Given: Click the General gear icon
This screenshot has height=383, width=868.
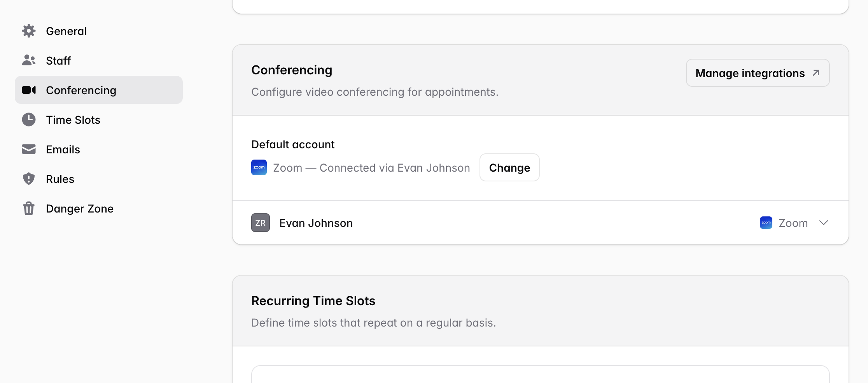Looking at the screenshot, I should [x=29, y=31].
